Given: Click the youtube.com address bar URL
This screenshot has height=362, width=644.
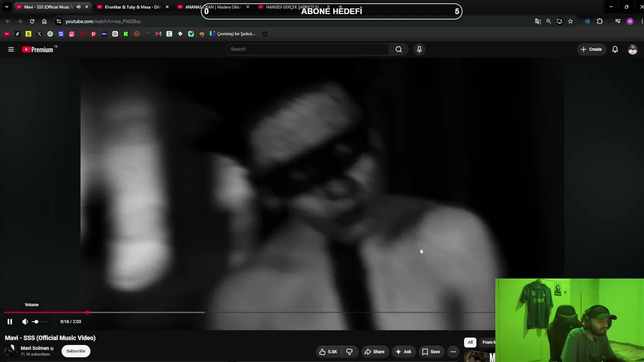Looking at the screenshot, I should point(103,22).
